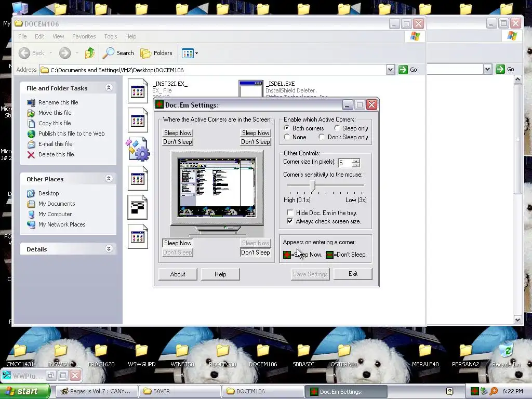532x399 pixels.
Task: Open the Start menu
Action: pos(24,391)
